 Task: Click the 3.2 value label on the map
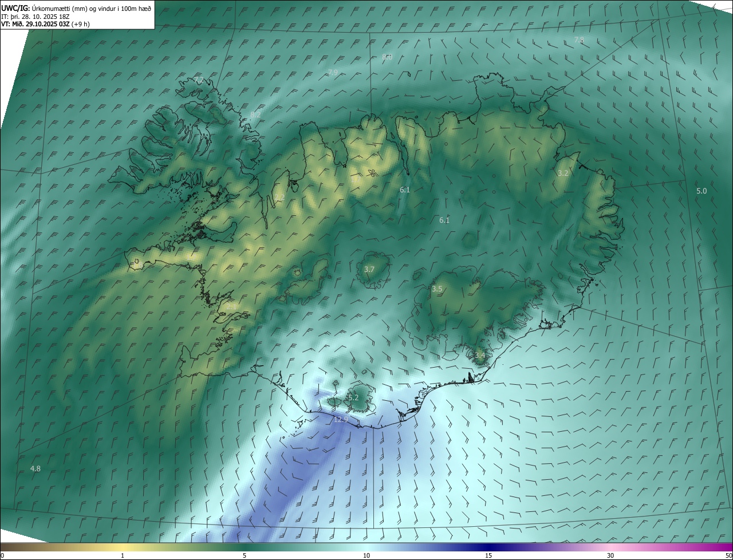coord(563,173)
